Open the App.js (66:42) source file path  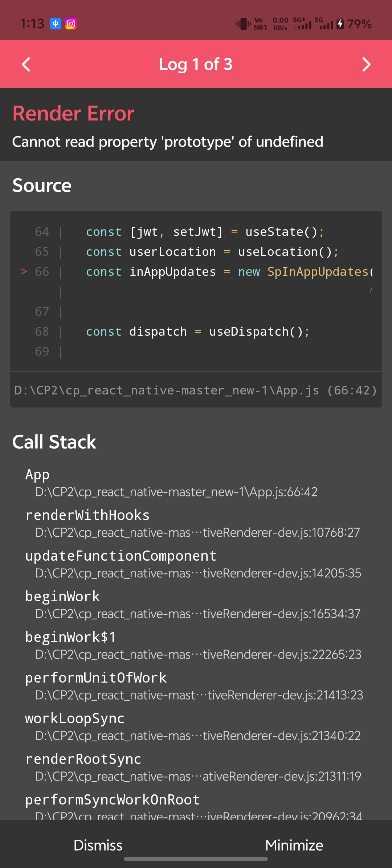coord(196,390)
